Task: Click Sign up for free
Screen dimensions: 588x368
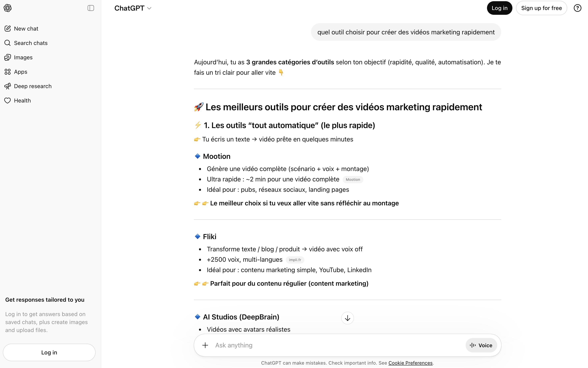Action: 541,8
